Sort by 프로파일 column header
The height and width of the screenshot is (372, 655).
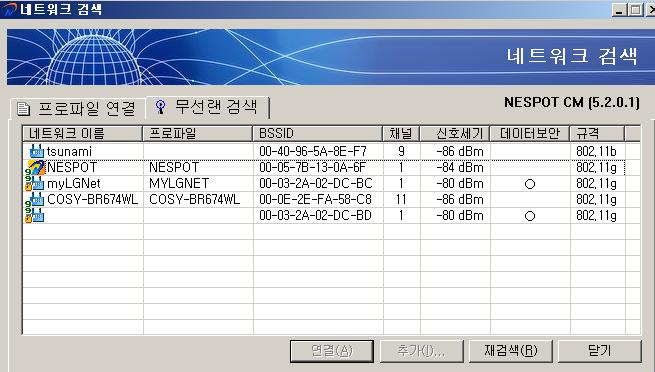(x=198, y=134)
